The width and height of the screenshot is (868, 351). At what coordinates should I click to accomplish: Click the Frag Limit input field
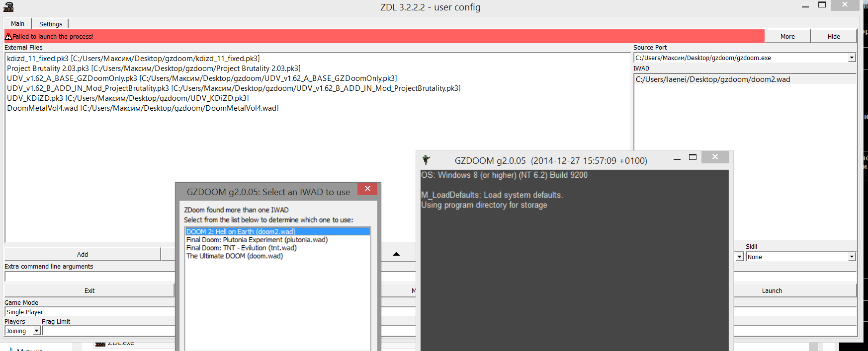point(108,331)
